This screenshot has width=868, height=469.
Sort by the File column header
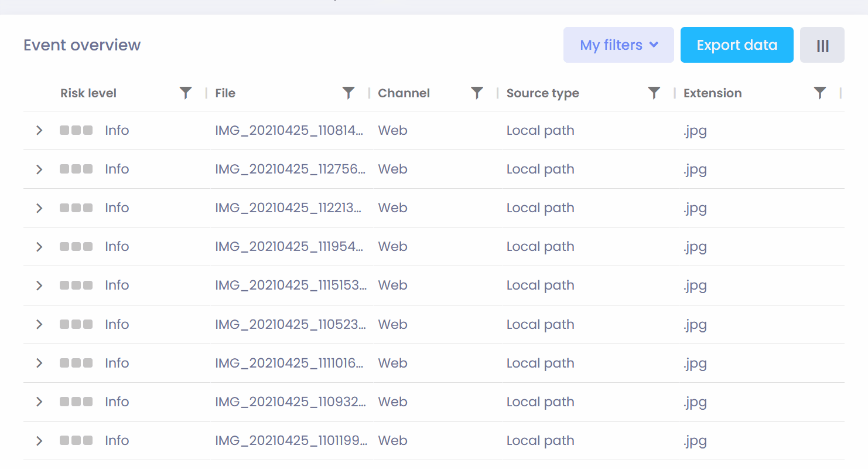click(x=225, y=93)
